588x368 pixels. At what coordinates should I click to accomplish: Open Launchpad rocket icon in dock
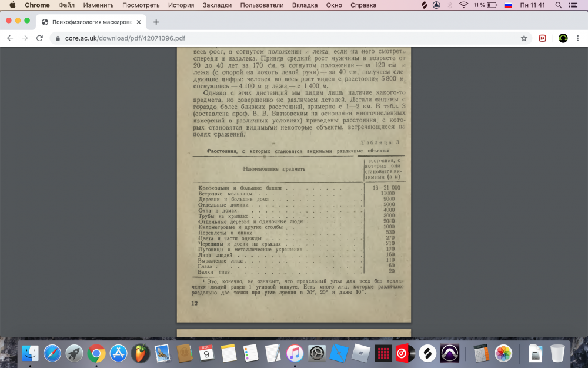click(x=74, y=353)
